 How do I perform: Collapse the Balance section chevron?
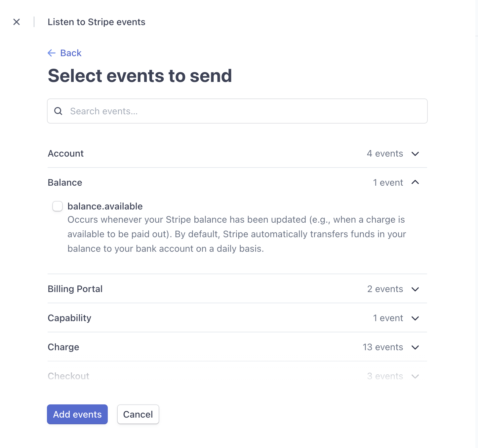pos(415,182)
